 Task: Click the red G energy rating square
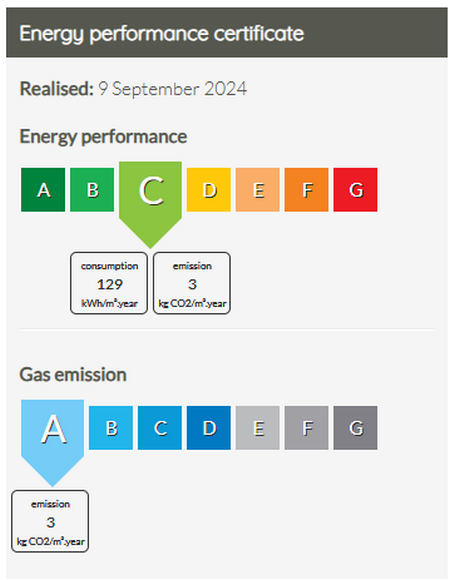pos(355,190)
